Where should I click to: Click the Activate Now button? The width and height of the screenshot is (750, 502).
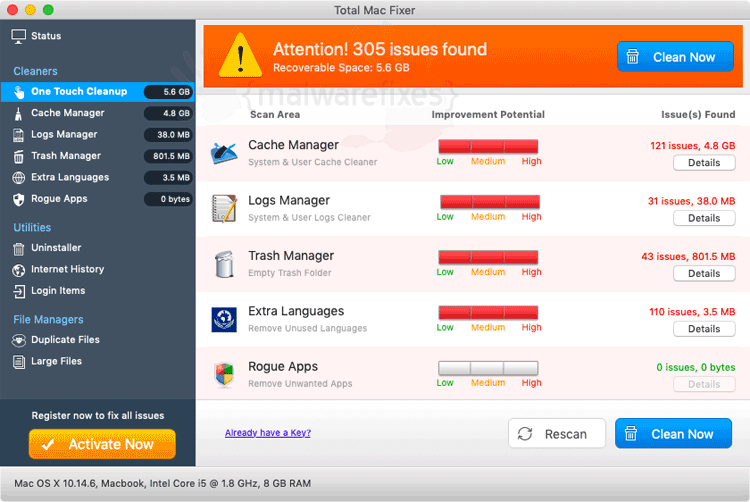tap(102, 444)
